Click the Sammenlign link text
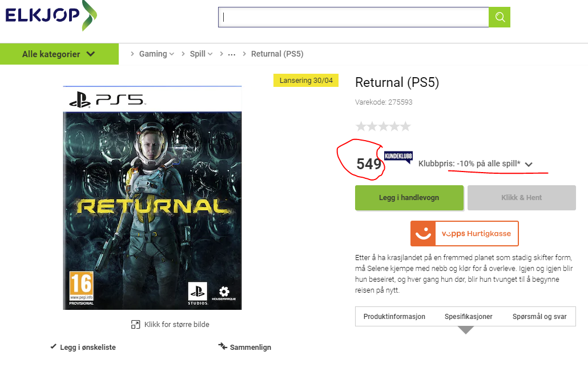 point(251,347)
